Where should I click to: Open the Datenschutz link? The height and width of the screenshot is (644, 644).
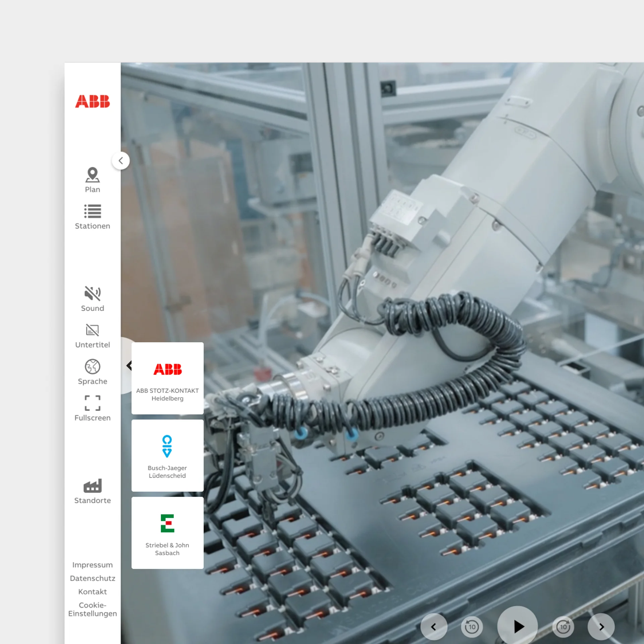point(92,578)
